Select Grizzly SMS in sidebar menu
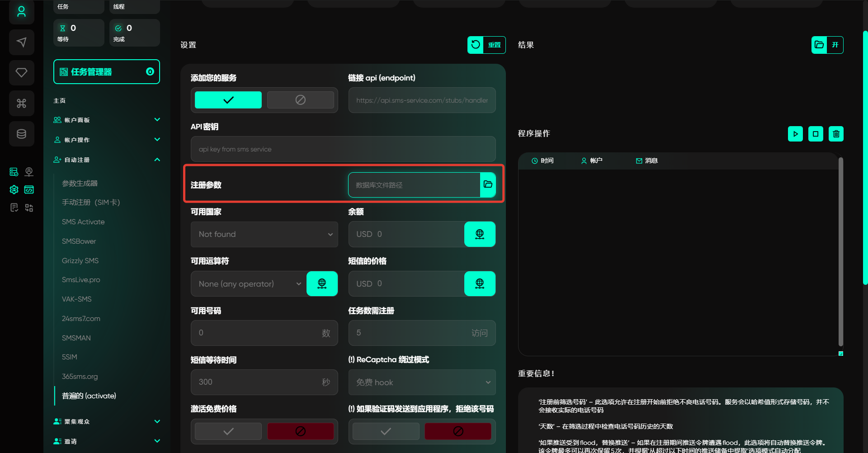The height and width of the screenshot is (453, 868). click(x=80, y=261)
